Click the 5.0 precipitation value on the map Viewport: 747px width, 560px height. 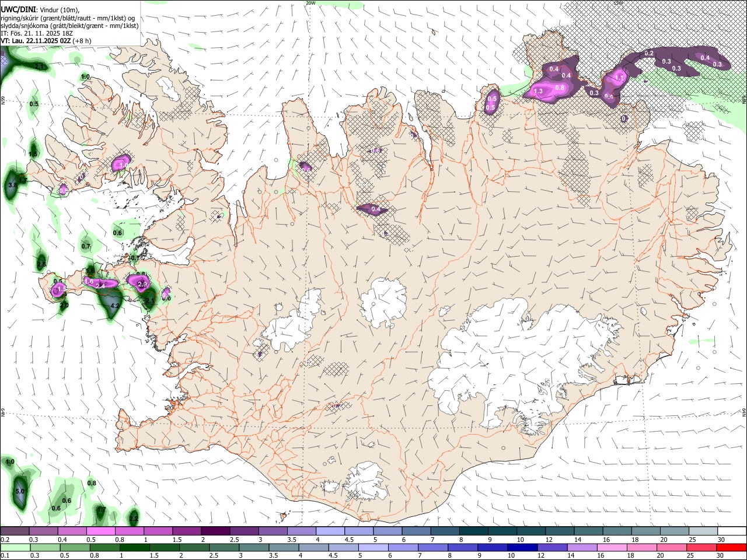[20, 492]
